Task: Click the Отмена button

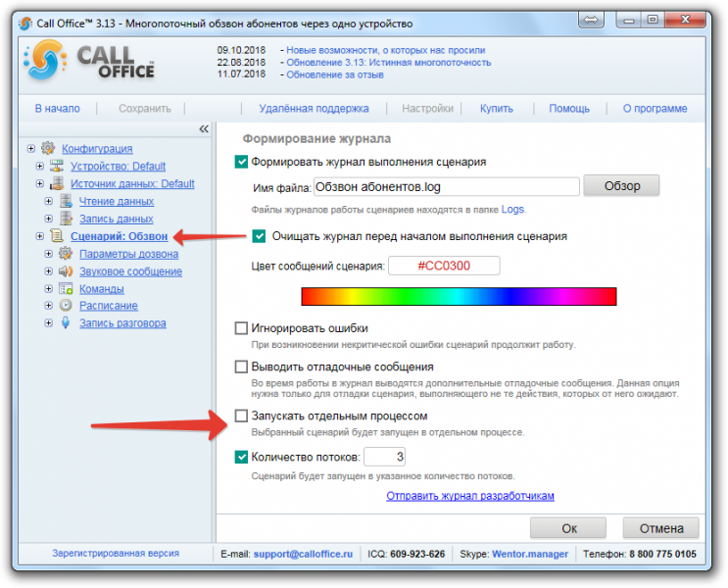Action: click(661, 528)
